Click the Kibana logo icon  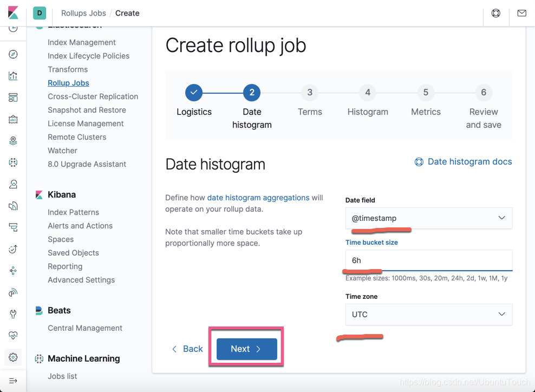13,13
